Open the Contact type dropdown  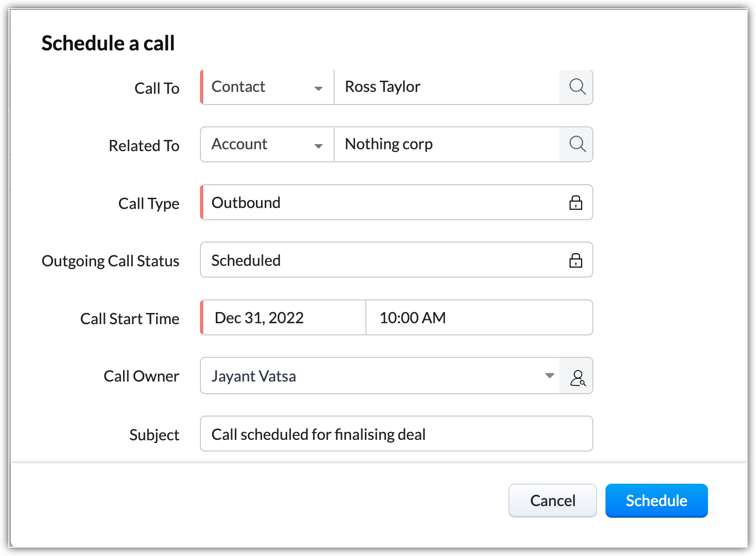tap(267, 87)
